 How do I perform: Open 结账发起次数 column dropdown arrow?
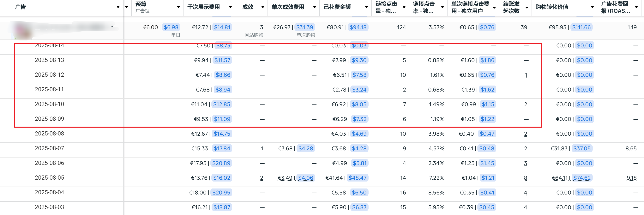[x=527, y=7]
